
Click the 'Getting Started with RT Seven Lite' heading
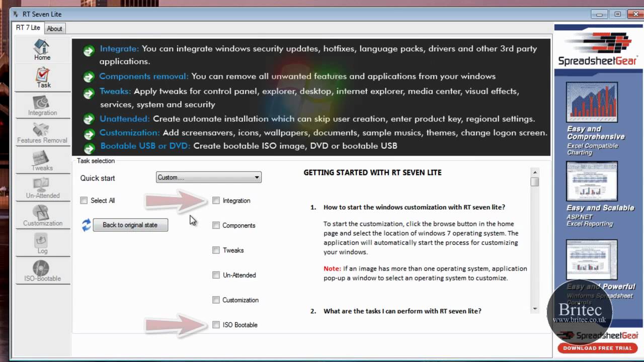372,172
